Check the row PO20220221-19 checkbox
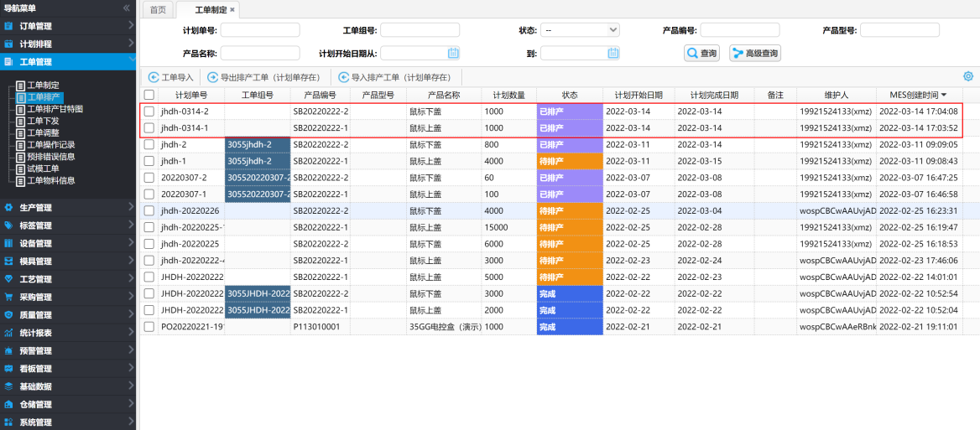Image resolution: width=980 pixels, height=430 pixels. [x=149, y=326]
